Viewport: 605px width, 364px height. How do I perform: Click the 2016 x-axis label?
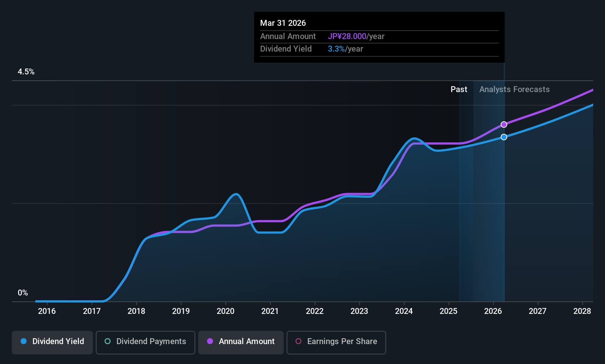(47, 311)
